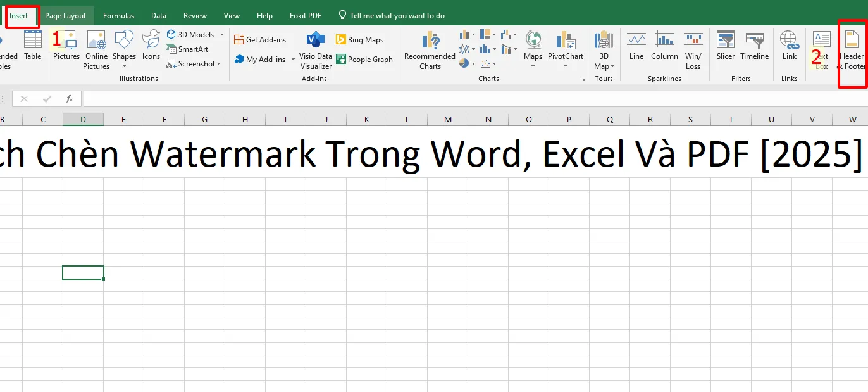Expand the My Add-ins dropdown arrow
Image resolution: width=868 pixels, height=392 pixels.
tap(293, 60)
